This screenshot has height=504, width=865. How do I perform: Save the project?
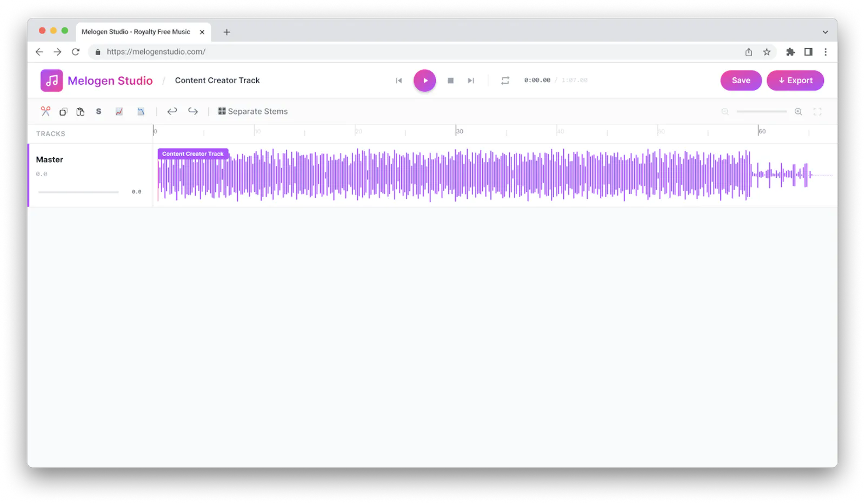click(741, 80)
